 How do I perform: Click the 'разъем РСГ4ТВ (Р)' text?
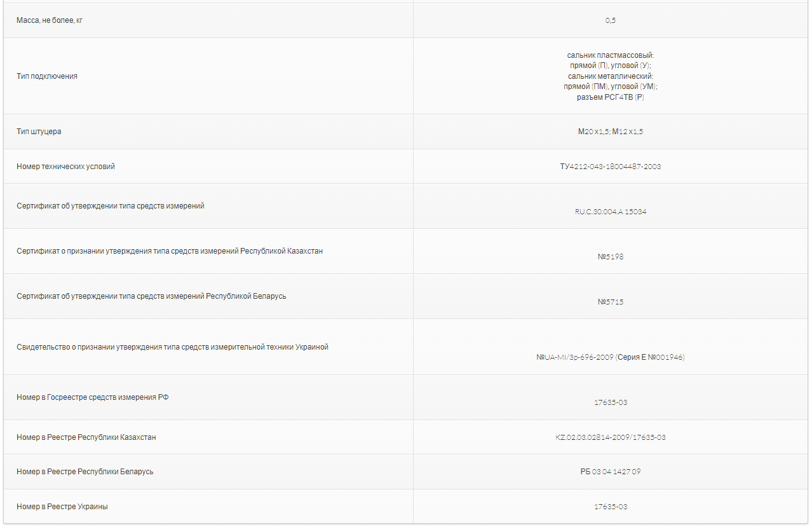[610, 97]
